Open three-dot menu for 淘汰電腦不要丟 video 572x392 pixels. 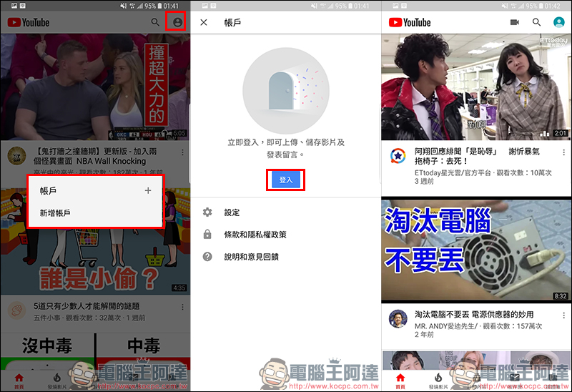pyautogui.click(x=563, y=315)
